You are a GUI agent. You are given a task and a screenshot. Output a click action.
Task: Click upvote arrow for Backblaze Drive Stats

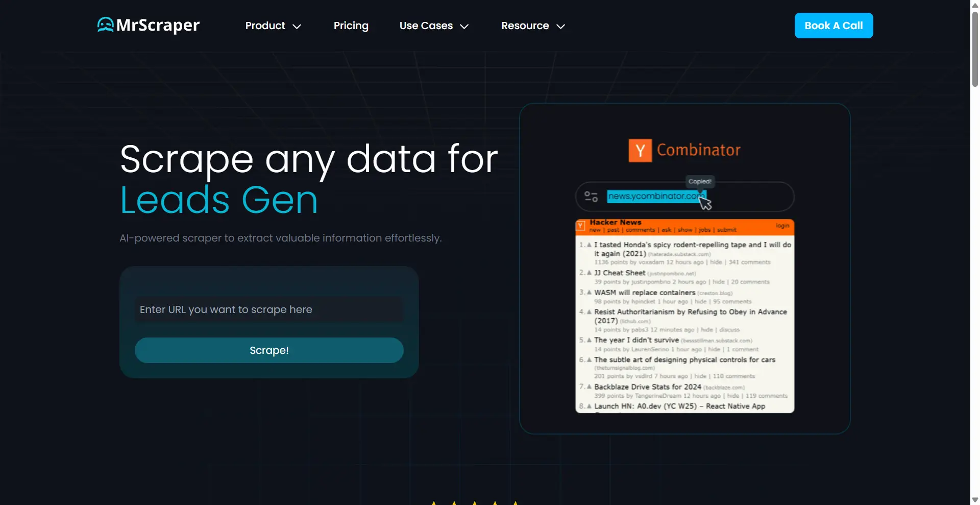[x=589, y=387]
